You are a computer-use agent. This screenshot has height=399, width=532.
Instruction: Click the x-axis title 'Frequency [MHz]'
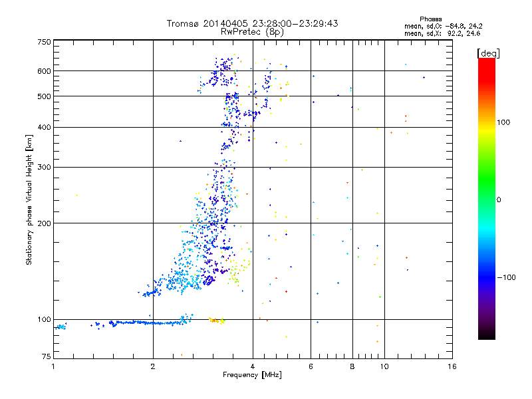252,375
